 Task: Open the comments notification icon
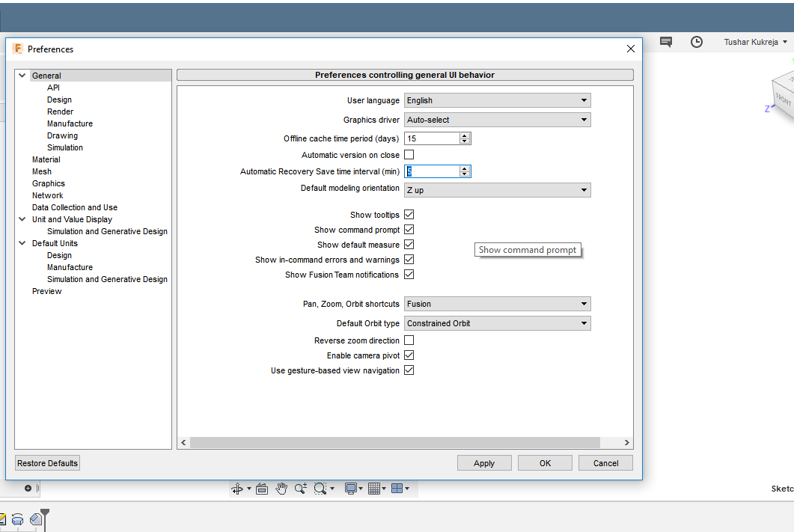pos(666,42)
